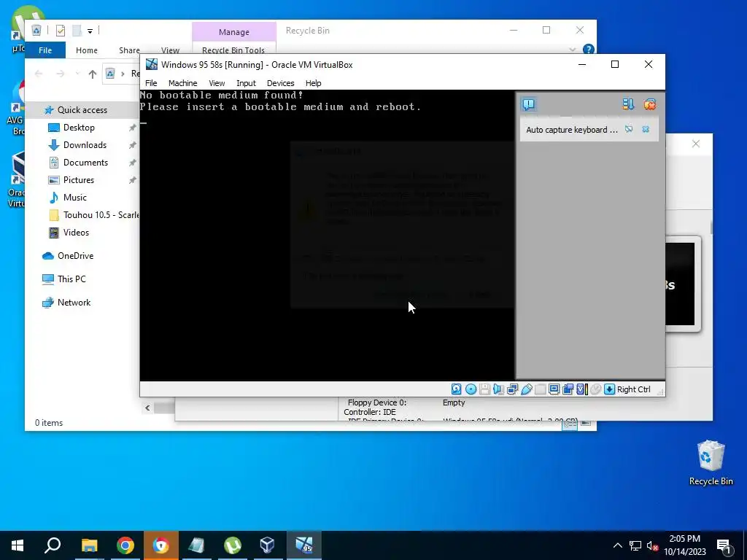The width and height of the screenshot is (747, 560).
Task: Click the notification sort order icon
Action: [628, 104]
